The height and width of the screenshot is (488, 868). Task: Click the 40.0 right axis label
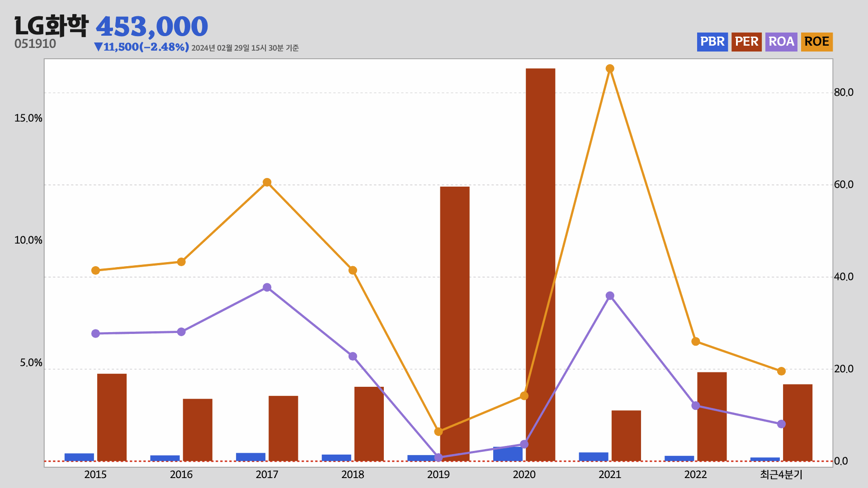click(844, 277)
